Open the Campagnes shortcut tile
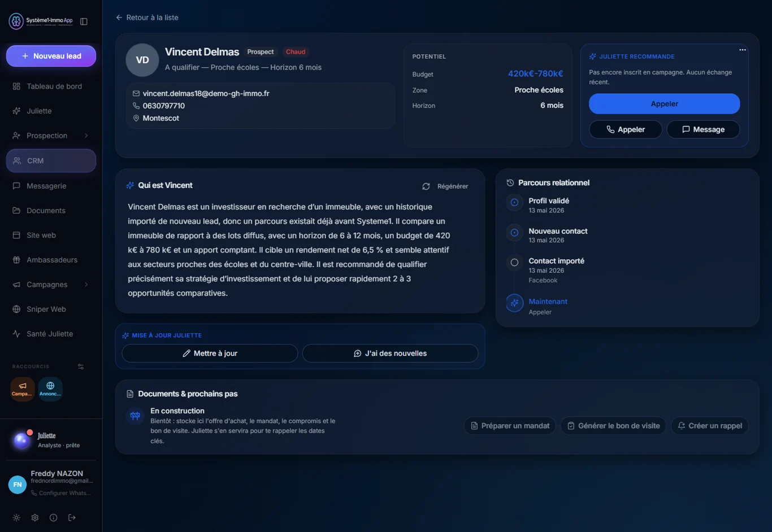 [x=23, y=389]
